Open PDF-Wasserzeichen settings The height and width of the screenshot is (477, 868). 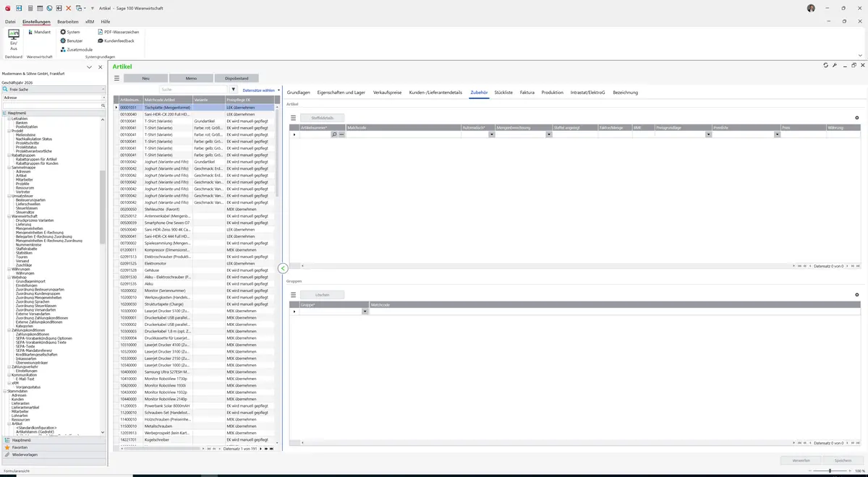(x=118, y=32)
